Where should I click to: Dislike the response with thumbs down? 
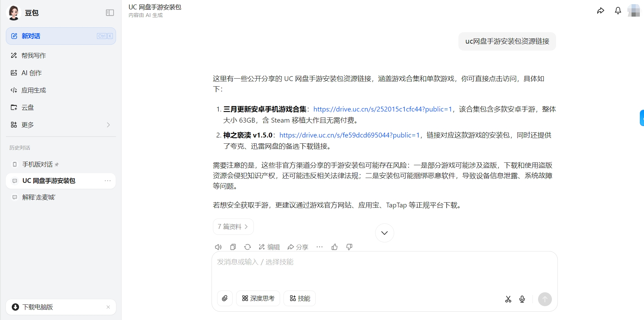pyautogui.click(x=349, y=247)
